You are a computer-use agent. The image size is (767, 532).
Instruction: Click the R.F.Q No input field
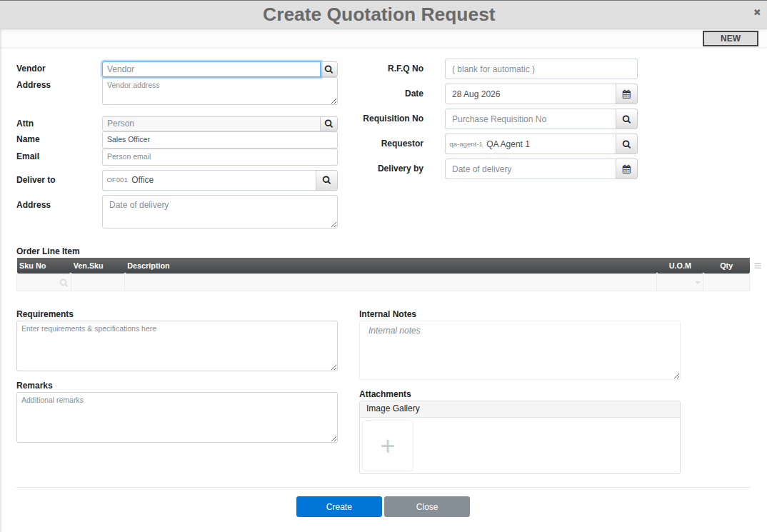[541, 69]
